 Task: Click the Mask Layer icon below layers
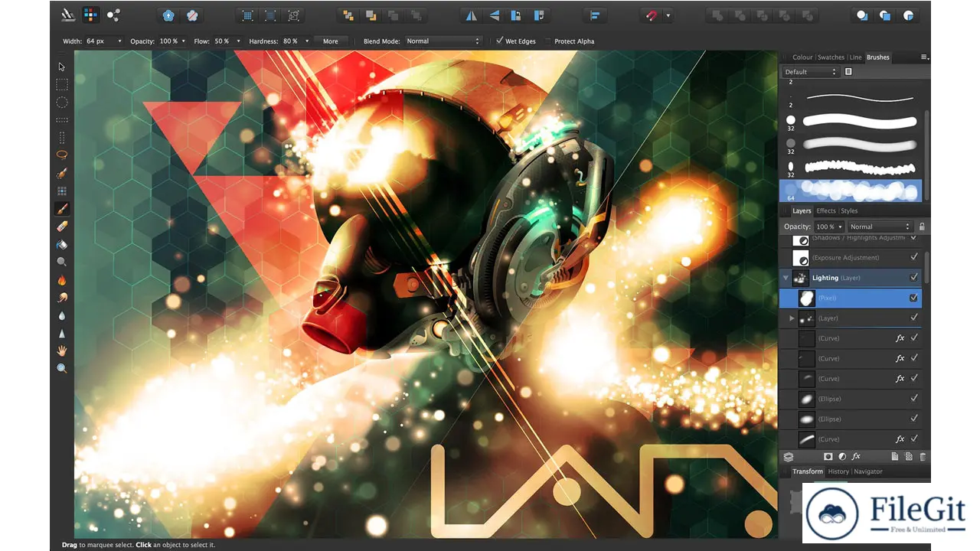click(x=828, y=456)
